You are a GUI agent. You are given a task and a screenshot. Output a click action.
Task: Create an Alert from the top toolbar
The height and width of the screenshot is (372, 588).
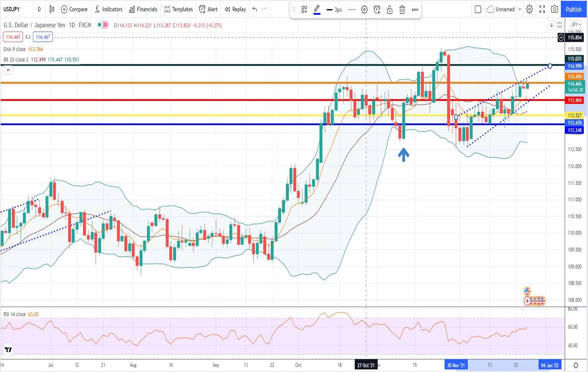(x=208, y=9)
